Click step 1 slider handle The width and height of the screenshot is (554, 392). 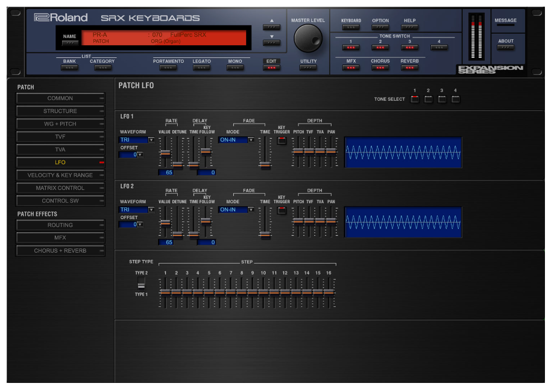tap(165, 292)
